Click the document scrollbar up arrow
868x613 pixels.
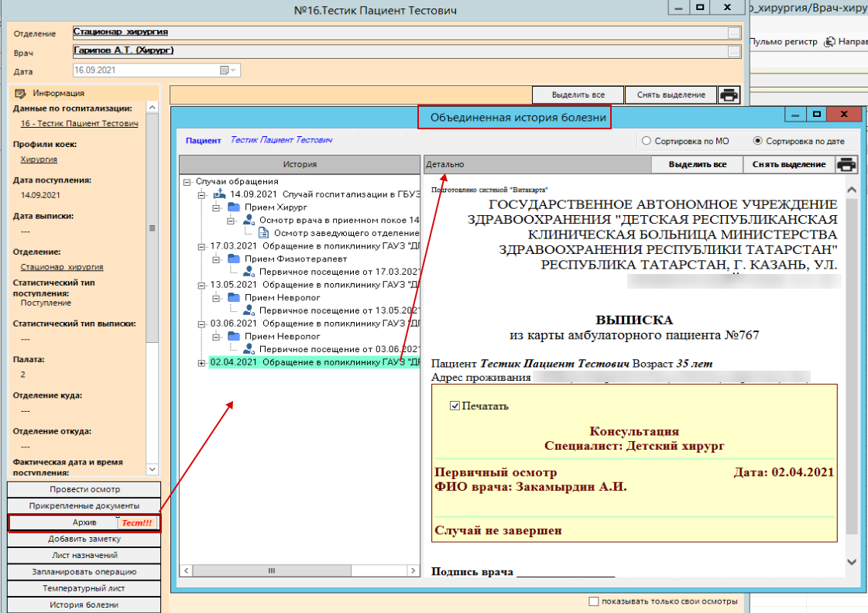(x=852, y=190)
